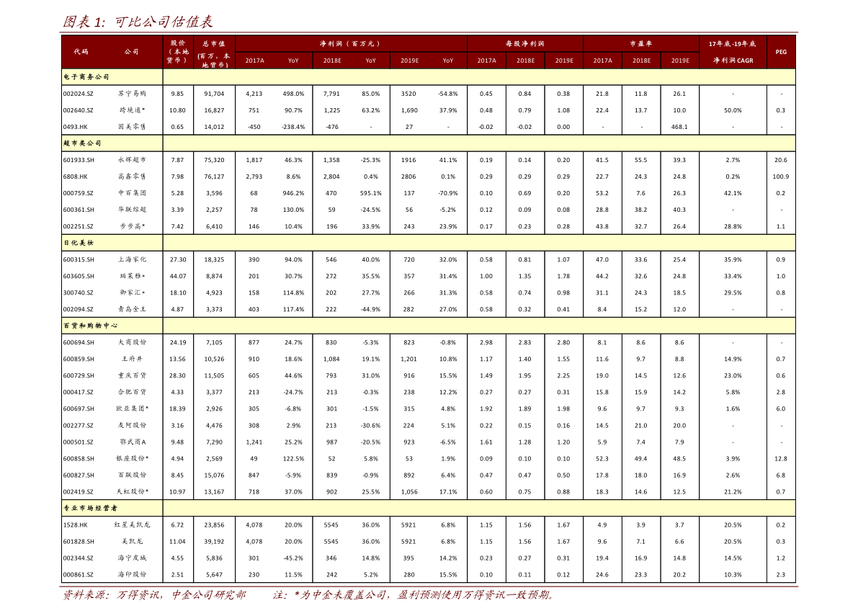Select the 电子商务公司 section row label

(86, 76)
